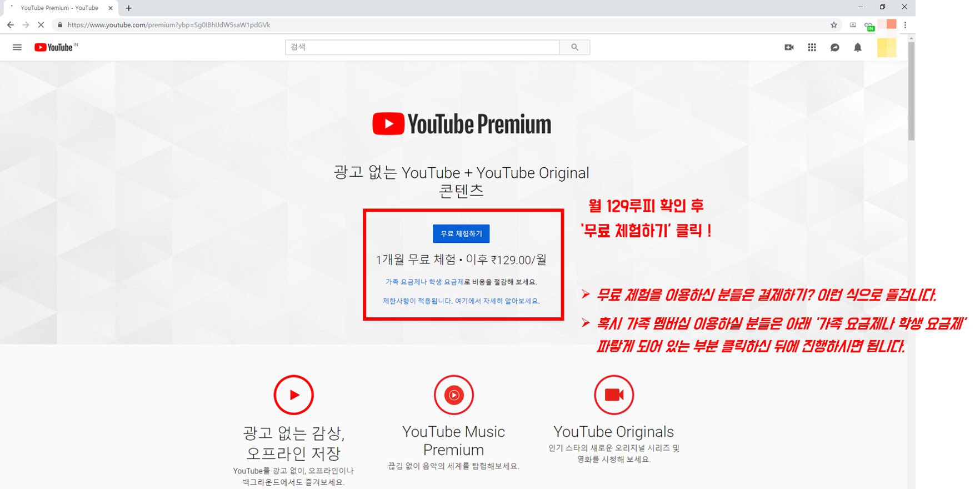Open the YouTube hamburger guide menu
This screenshot has width=980, height=489.
17,47
